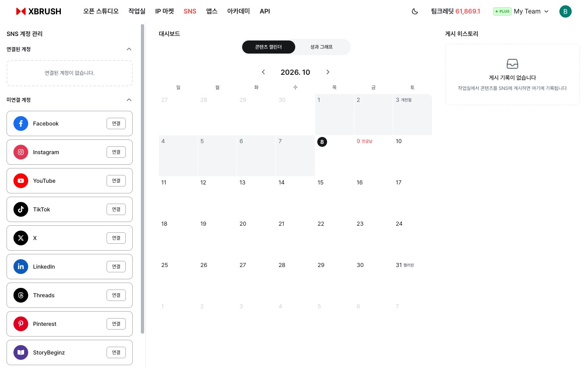Image resolution: width=588 pixels, height=368 pixels.
Task: Go to previous month in calendar
Action: pos(263,72)
